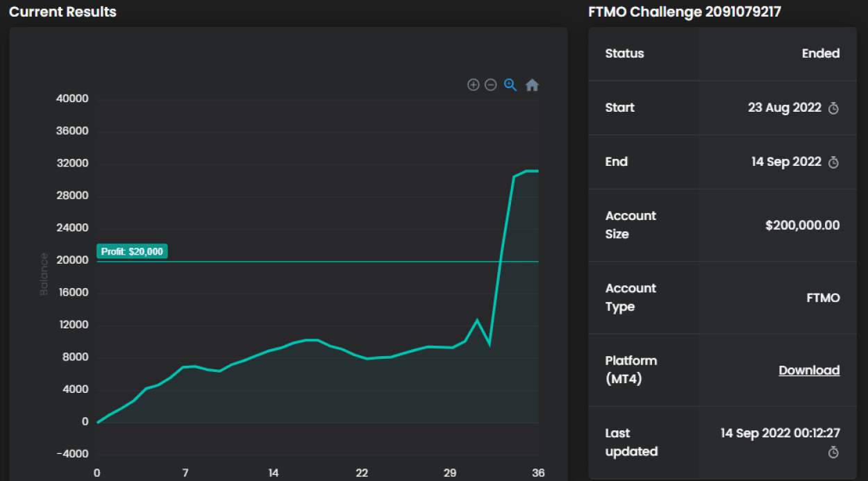Click the 23 Aug 2022 start date
Screen dimensions: 868x481
[x=784, y=108]
